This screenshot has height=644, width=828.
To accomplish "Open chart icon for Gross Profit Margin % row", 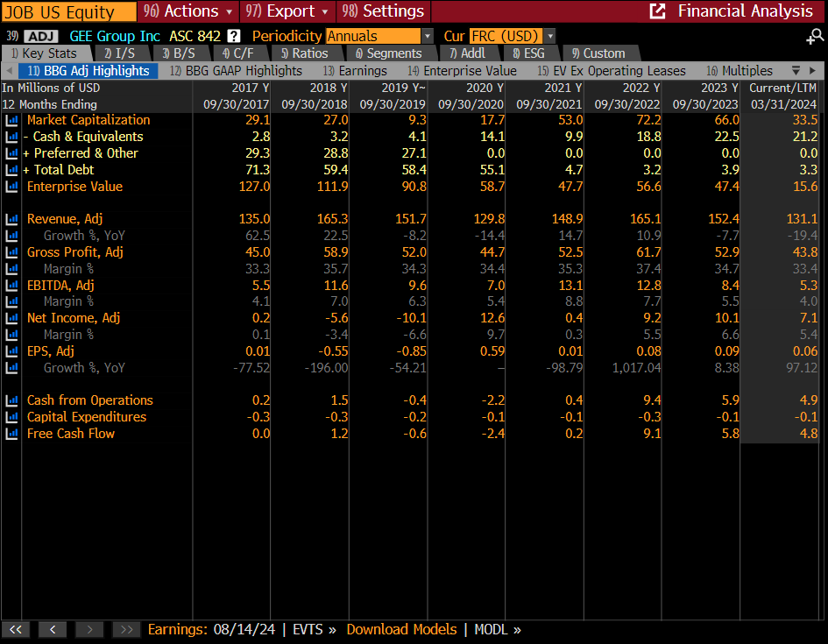I will pos(11,269).
